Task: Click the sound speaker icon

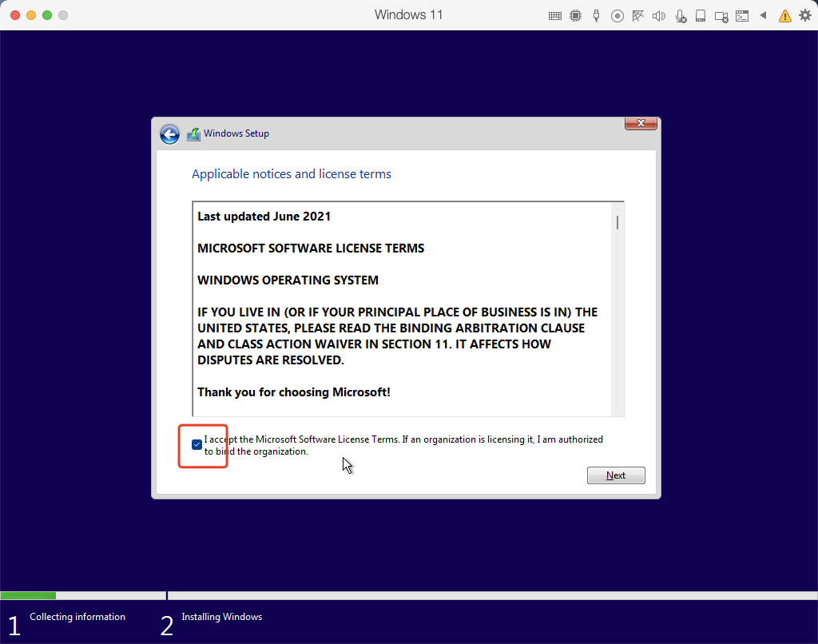Action: pos(659,16)
